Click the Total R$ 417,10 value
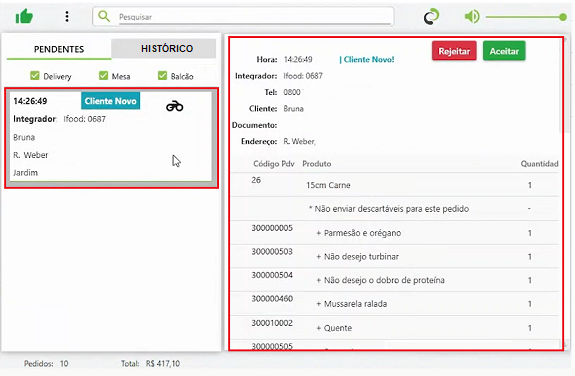The image size is (575, 376). (163, 364)
